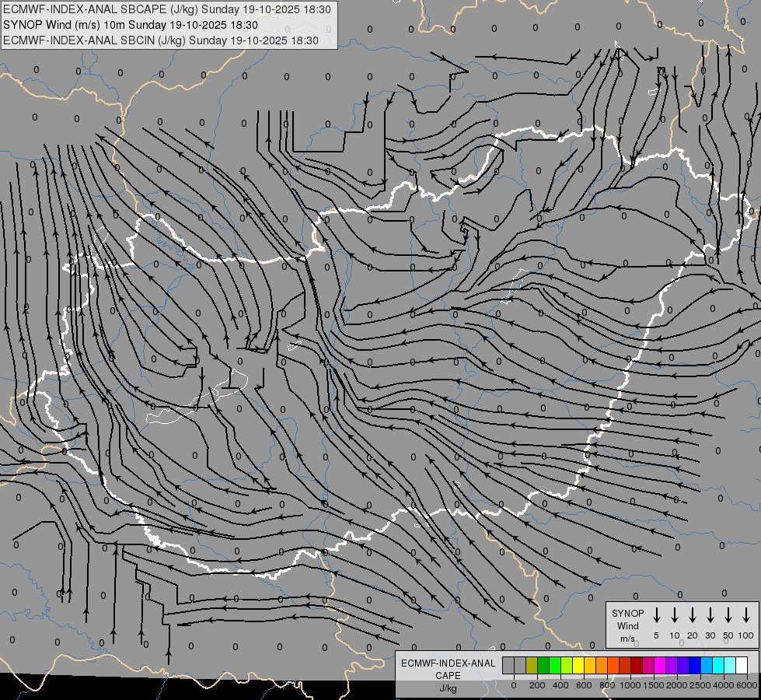The width and height of the screenshot is (761, 700).
Task: Click the J/kg unit label in the legend
Action: click(x=448, y=688)
